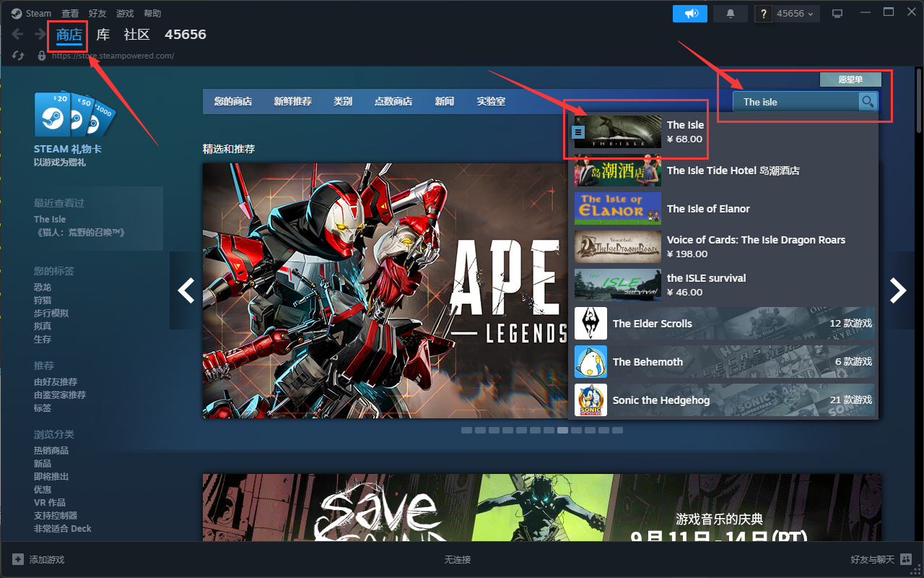924x578 pixels.
Task: Expand the 45656 account dropdown
Action: [x=796, y=14]
